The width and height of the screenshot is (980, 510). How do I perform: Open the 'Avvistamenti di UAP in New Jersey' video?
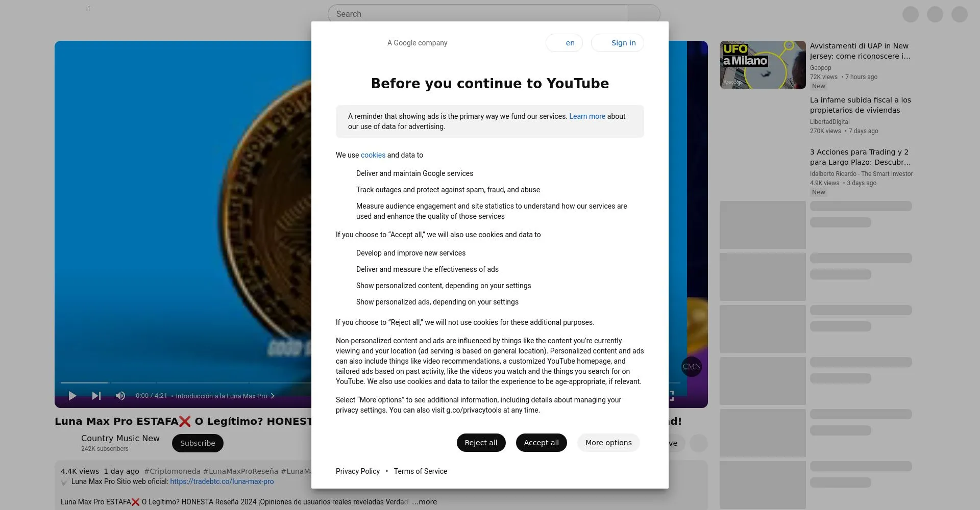click(x=860, y=51)
